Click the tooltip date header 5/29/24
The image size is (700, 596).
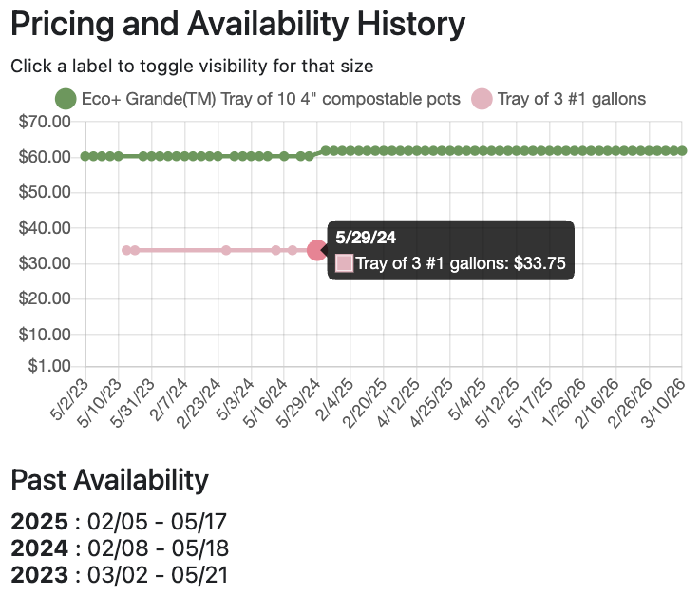tap(362, 238)
